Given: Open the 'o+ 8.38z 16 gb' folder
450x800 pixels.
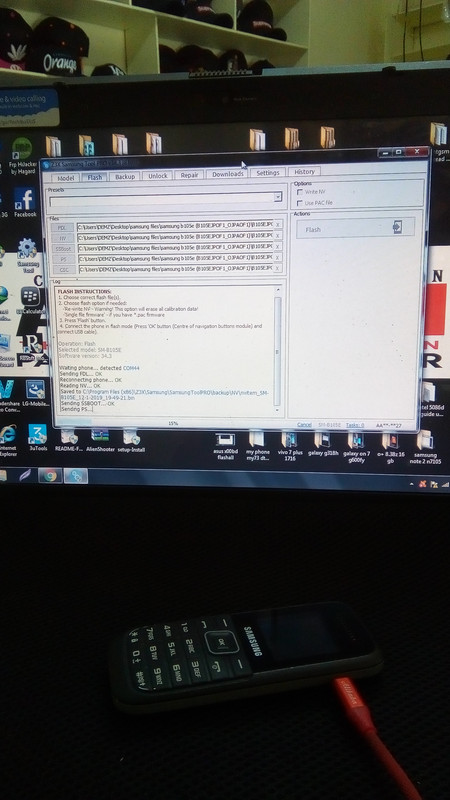Looking at the screenshot, I should coord(390,447).
